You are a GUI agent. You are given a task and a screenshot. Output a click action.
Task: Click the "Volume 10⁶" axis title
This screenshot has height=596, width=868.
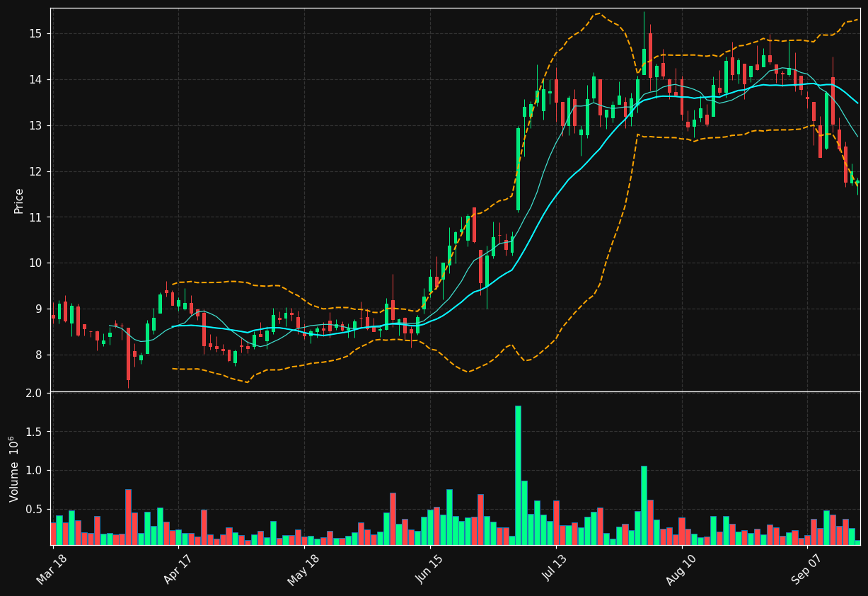coord(13,469)
